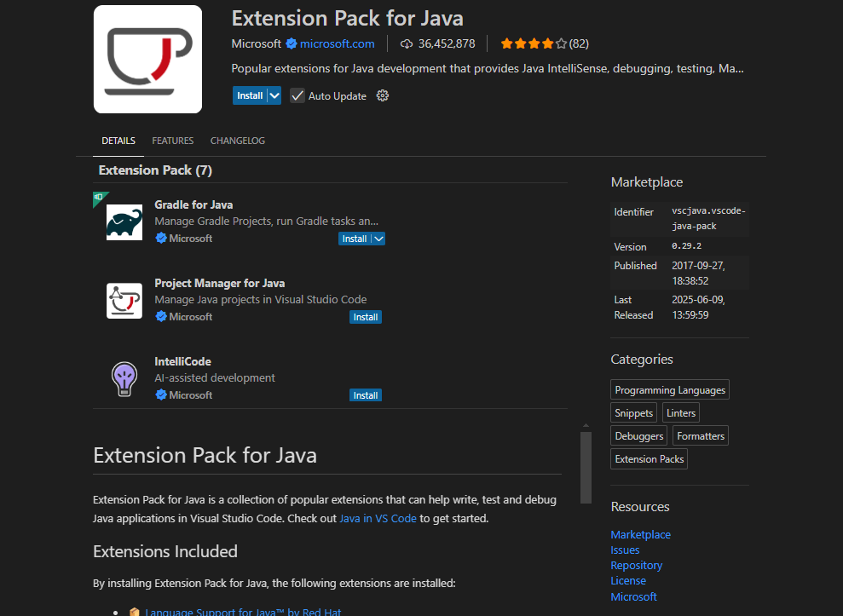Click the verified publisher badge beside microsoft.com
The image size is (843, 616).
pos(292,44)
